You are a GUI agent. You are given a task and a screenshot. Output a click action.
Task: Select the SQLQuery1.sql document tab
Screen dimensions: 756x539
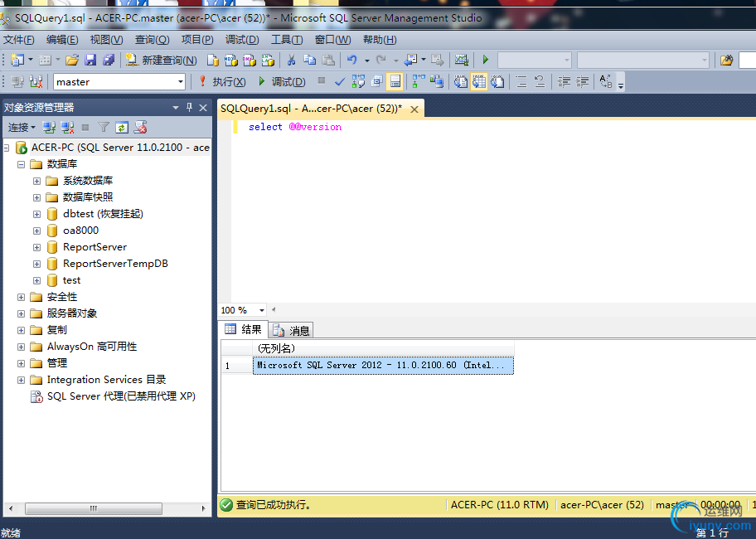pyautogui.click(x=311, y=109)
